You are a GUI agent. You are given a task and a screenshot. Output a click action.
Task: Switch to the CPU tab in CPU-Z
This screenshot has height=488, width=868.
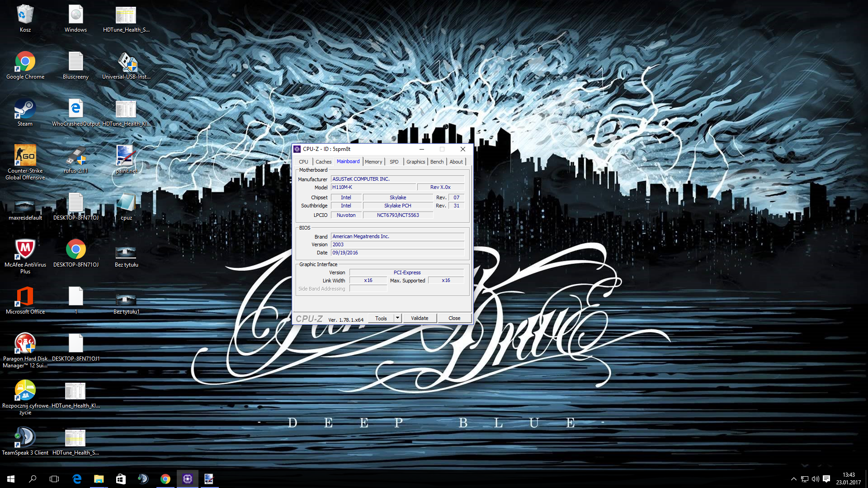(303, 162)
